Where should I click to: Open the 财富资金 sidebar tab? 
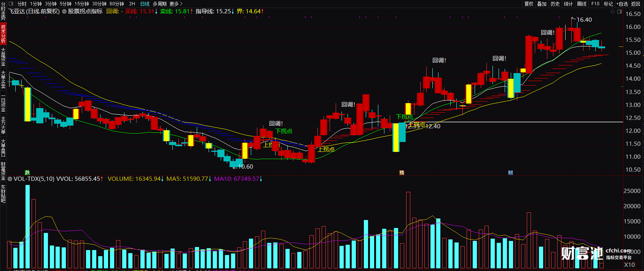point(3,171)
